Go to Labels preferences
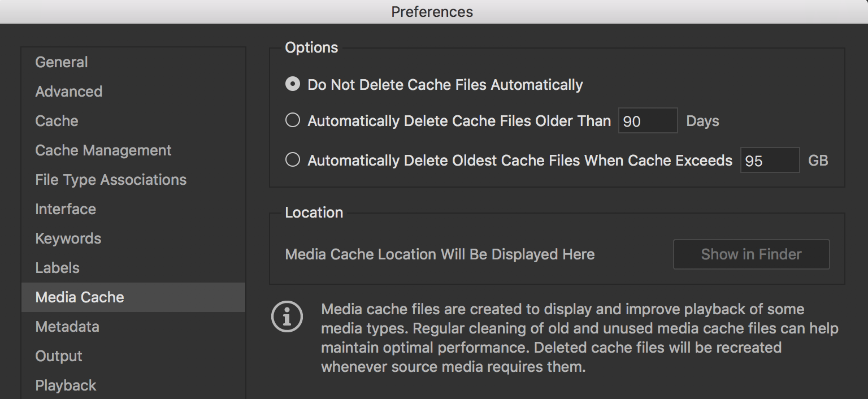The width and height of the screenshot is (868, 399). 58,268
